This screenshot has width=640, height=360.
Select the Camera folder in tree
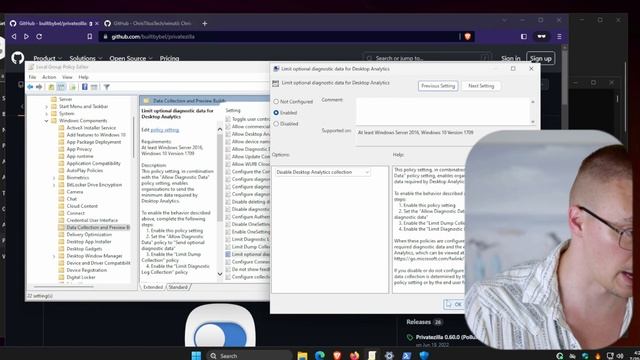tap(75, 192)
